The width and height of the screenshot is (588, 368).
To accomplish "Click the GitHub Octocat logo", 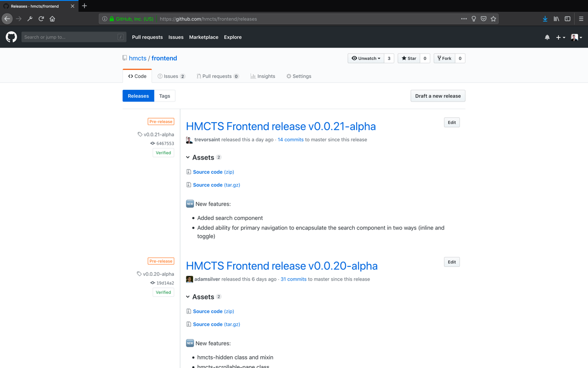I will [11, 37].
